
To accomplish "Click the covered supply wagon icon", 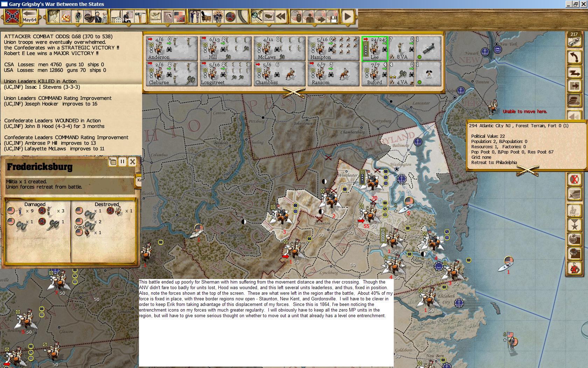I will [x=205, y=16].
